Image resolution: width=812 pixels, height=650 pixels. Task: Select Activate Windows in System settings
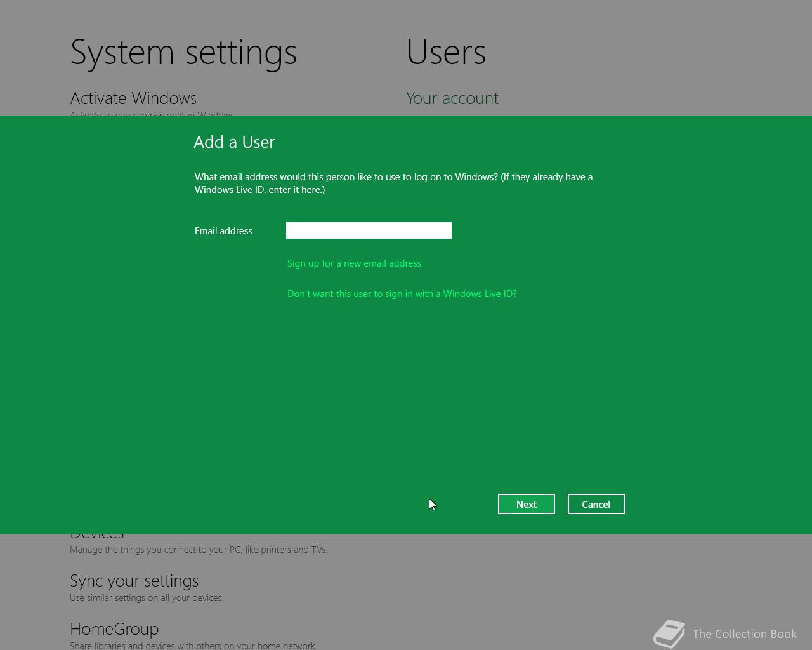[x=133, y=98]
